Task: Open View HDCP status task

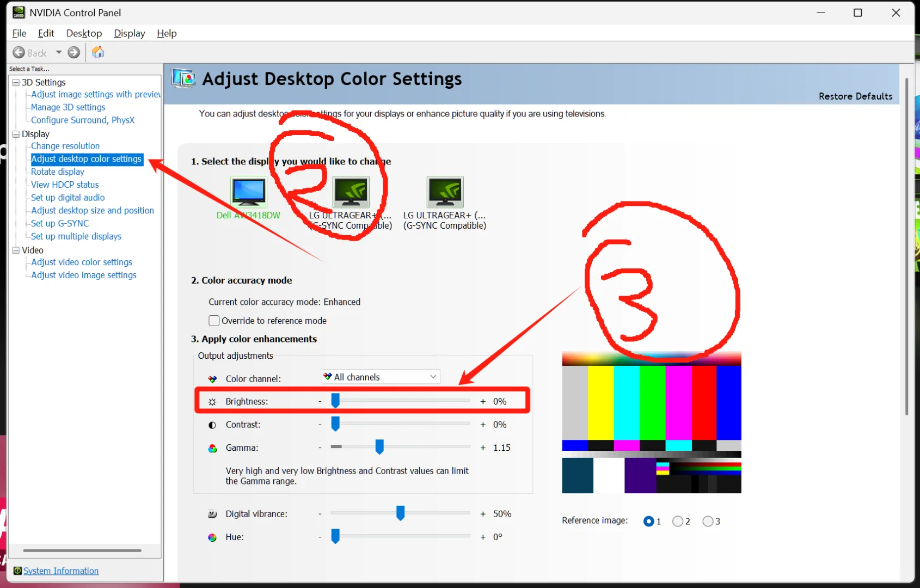Action: (x=65, y=185)
